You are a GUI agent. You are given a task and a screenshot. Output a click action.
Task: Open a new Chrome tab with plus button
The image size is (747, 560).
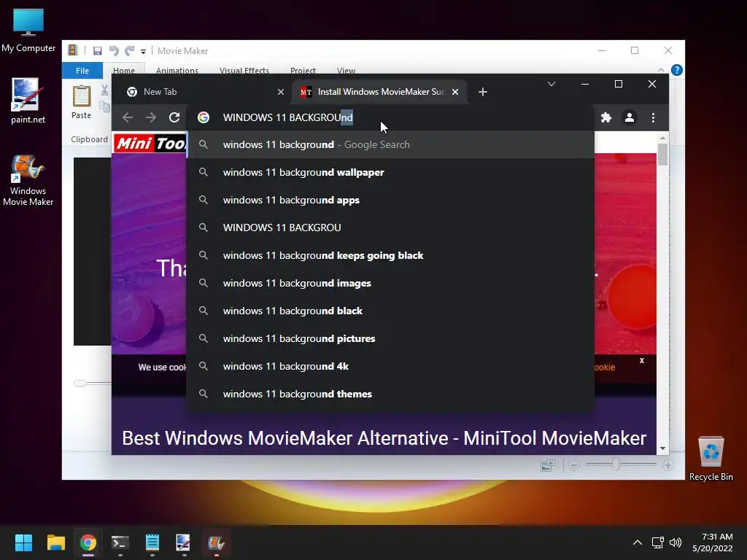pos(483,92)
